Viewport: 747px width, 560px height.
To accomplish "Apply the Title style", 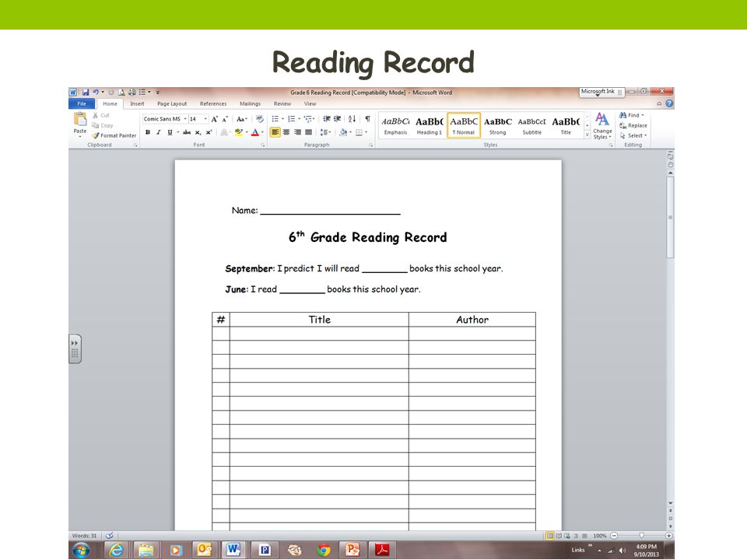I will pyautogui.click(x=566, y=126).
